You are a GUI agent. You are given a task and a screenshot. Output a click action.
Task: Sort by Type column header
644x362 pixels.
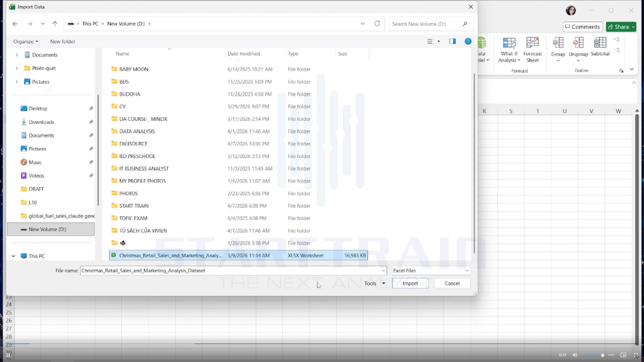point(293,53)
